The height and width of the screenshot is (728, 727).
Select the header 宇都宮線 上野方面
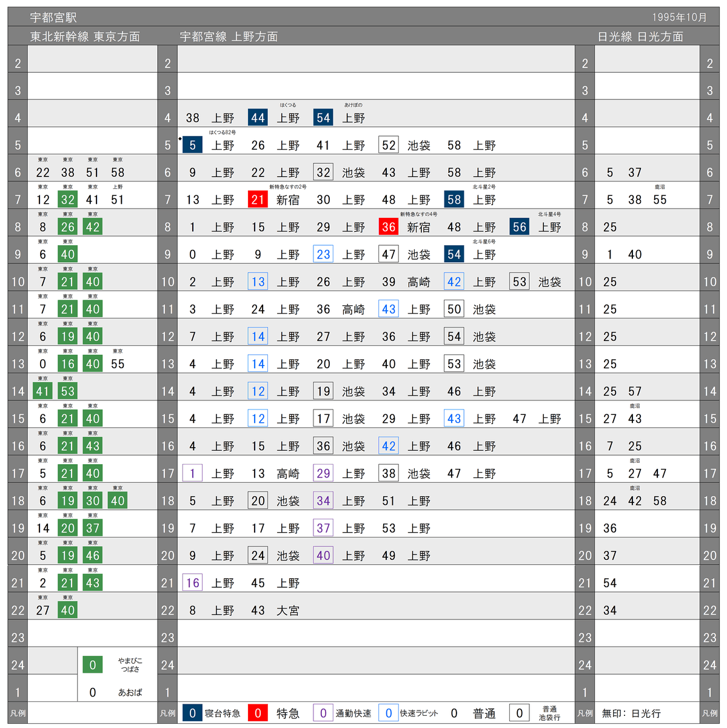pos(229,37)
